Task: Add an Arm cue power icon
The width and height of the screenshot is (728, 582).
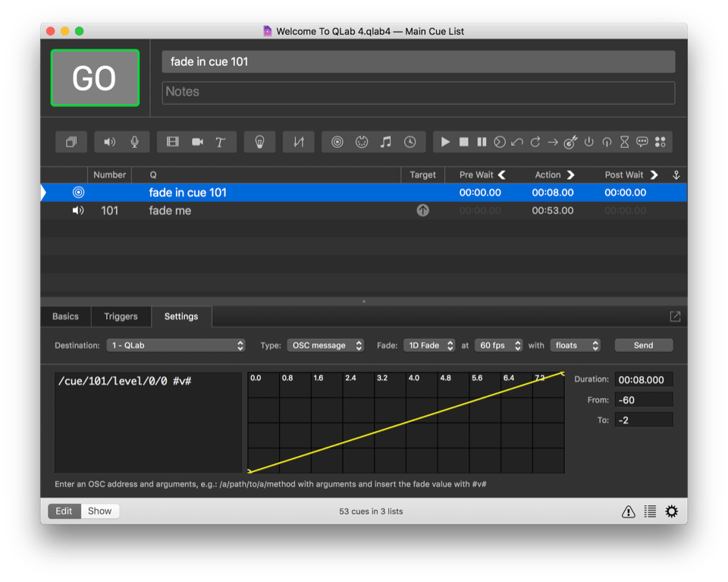Action: [x=588, y=142]
